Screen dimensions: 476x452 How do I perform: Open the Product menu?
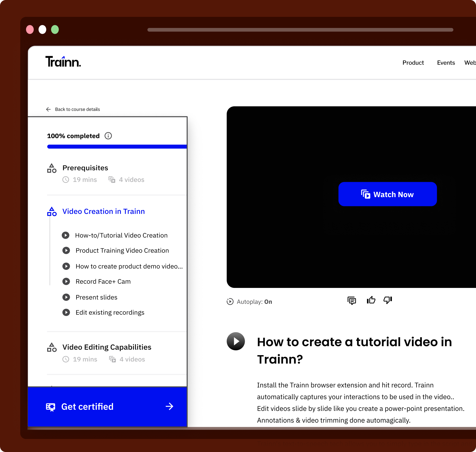pyautogui.click(x=413, y=63)
